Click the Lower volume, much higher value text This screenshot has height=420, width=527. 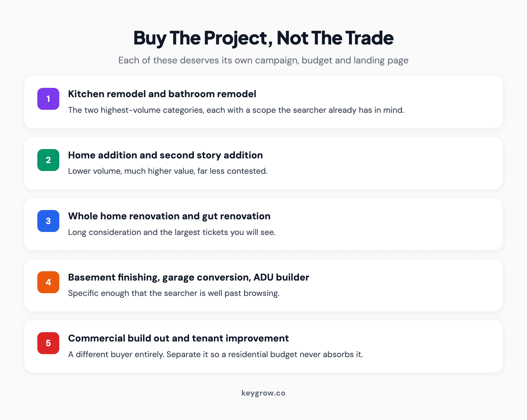coord(168,171)
